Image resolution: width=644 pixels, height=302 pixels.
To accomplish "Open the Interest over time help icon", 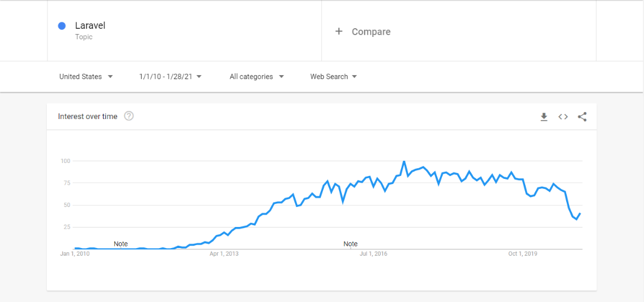I will 129,117.
